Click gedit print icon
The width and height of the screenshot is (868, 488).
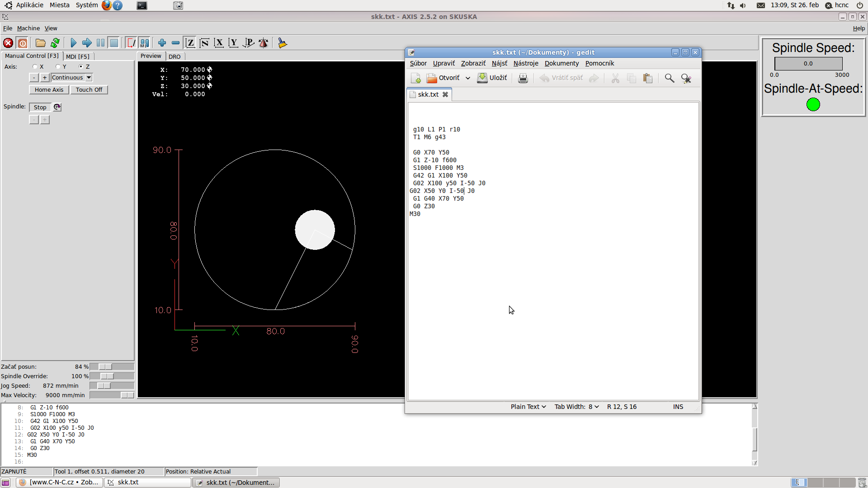pyautogui.click(x=523, y=78)
